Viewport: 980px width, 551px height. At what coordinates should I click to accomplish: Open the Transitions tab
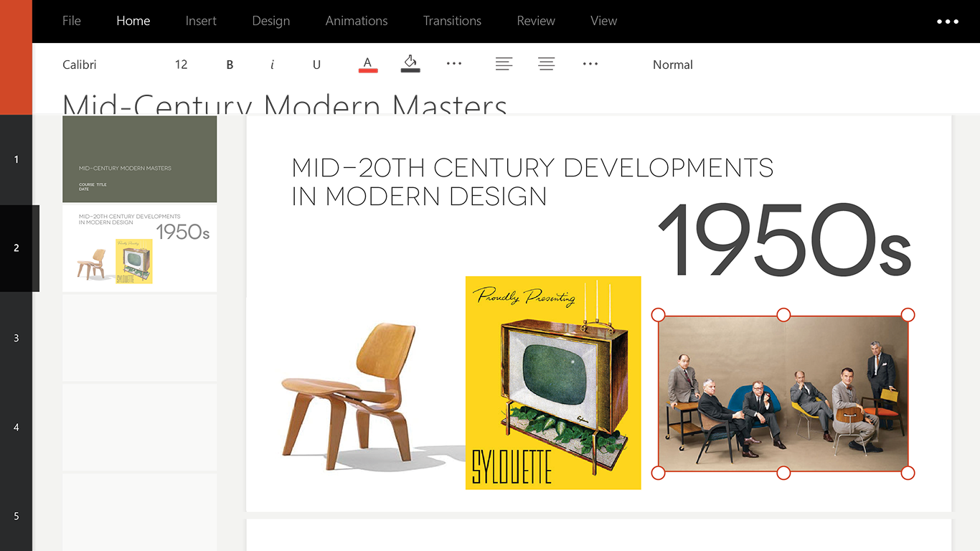coord(452,21)
